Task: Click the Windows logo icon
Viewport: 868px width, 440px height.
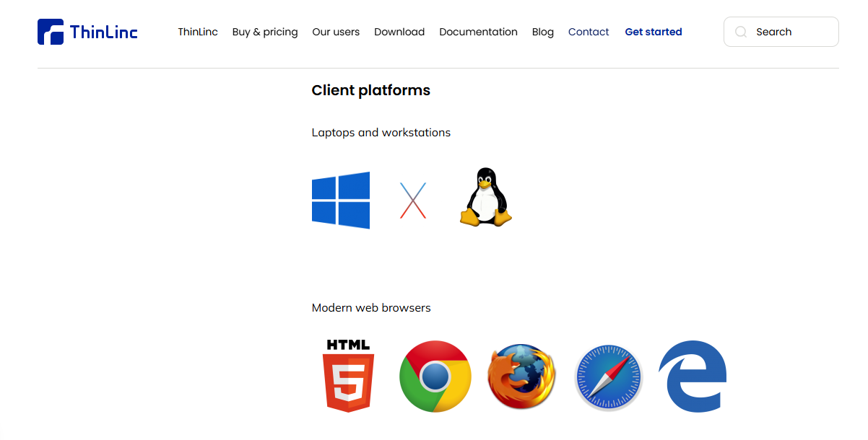Action: pyautogui.click(x=341, y=201)
